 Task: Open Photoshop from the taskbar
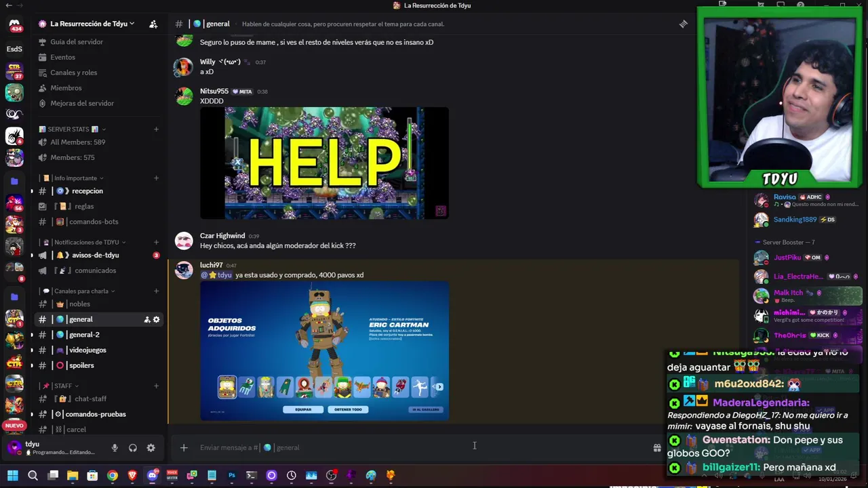[232, 475]
